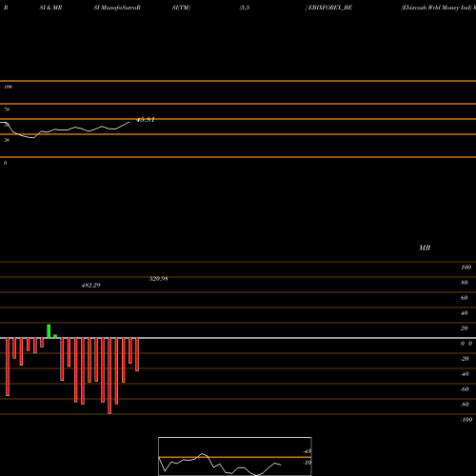Image resolution: width=476 pixels, height=476 pixels.
Task: Click the RSI axis label 70
Action: point(7,109)
